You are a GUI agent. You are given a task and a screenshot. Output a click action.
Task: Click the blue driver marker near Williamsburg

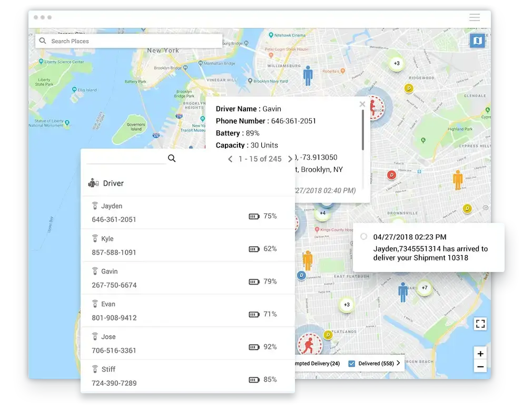pos(308,75)
